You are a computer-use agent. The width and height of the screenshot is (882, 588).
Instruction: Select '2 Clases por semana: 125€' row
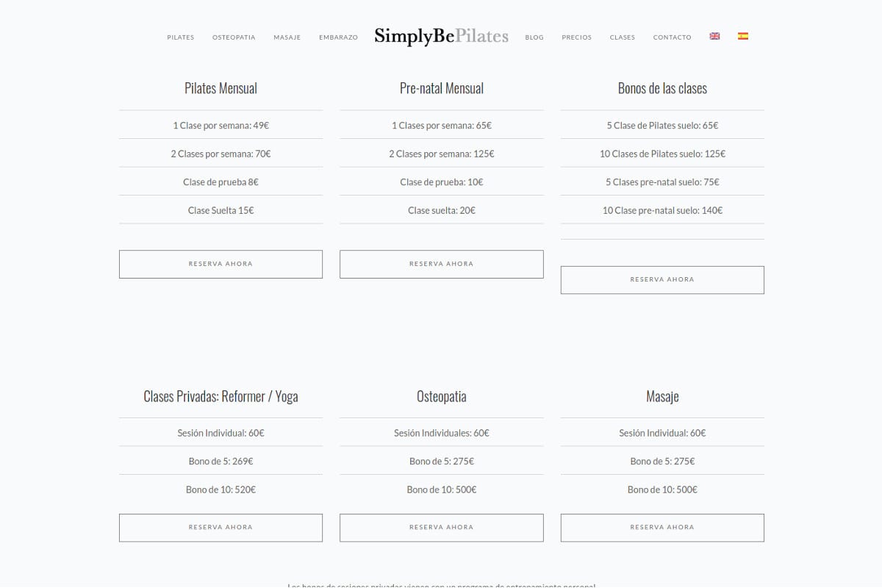point(442,154)
